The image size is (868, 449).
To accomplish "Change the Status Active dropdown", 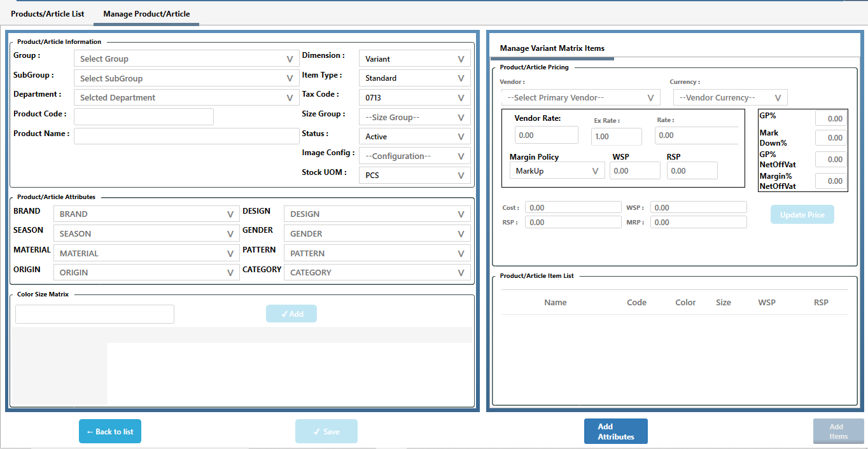I will coord(414,137).
